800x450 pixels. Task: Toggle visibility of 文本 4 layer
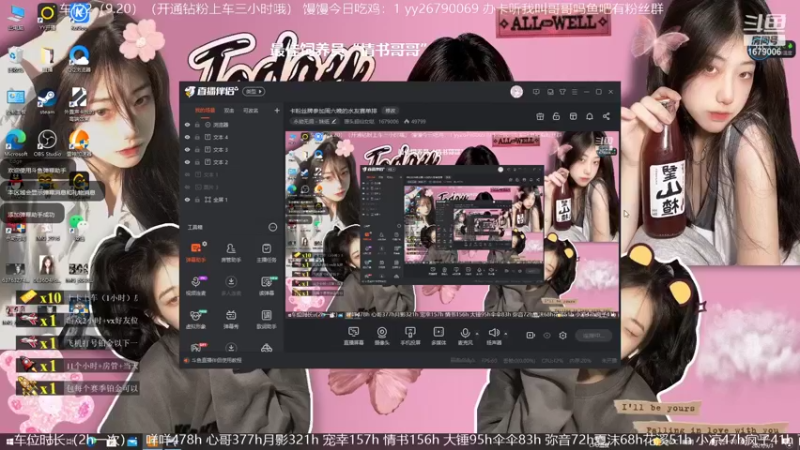187,137
